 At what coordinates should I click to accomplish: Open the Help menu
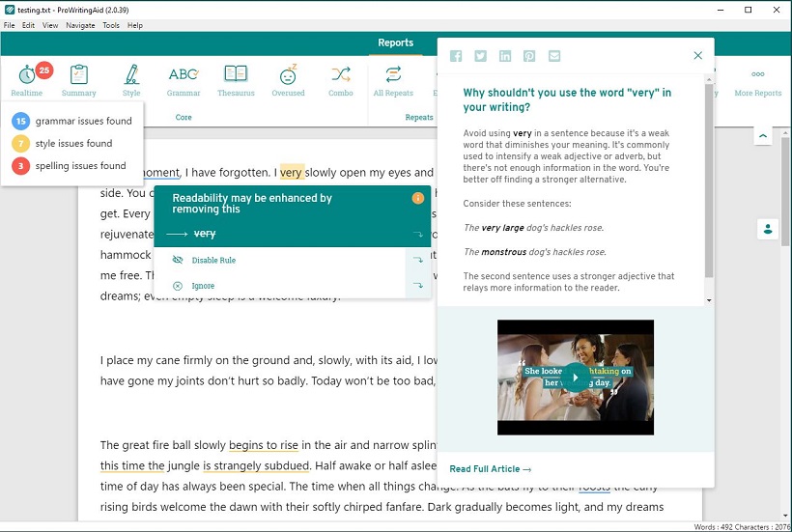pyautogui.click(x=135, y=25)
